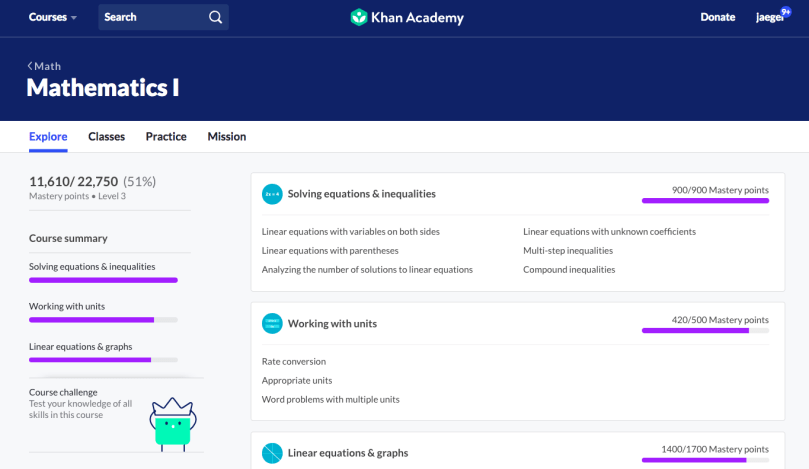Open Linear equations & graphs in Course summary
This screenshot has width=809, height=469.
[80, 347]
